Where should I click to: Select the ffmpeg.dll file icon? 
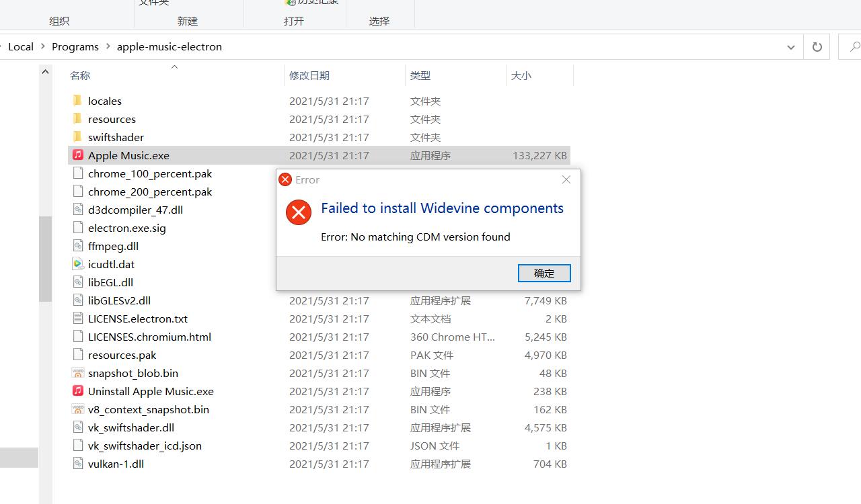[77, 245]
